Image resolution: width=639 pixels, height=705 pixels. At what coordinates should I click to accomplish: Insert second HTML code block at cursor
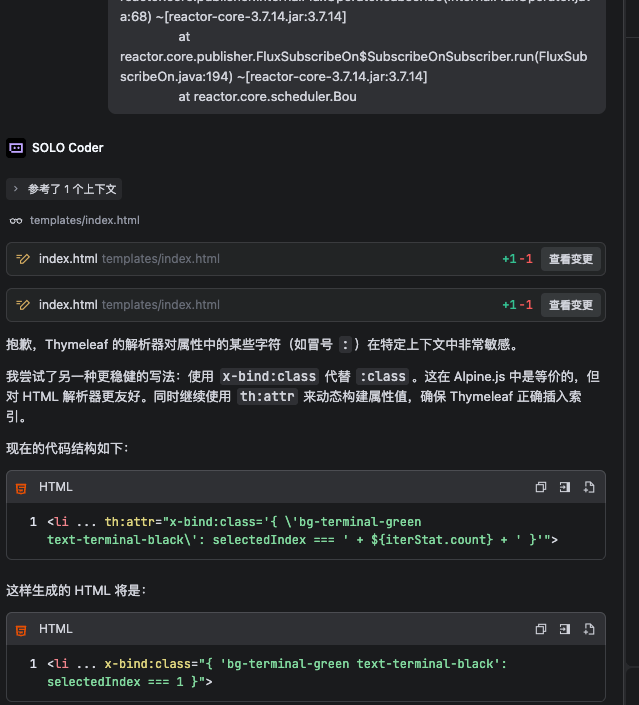[564, 629]
